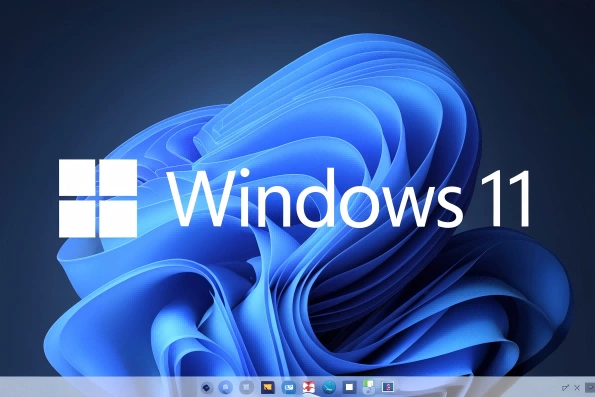The height and width of the screenshot is (397, 595).
Task: Click the green and white taskbar icon
Action: point(368,387)
